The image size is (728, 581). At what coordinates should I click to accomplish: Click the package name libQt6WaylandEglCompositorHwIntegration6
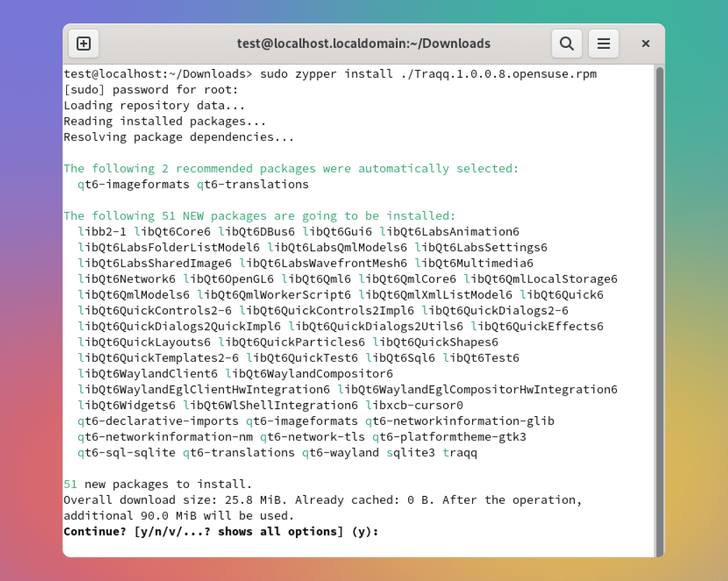[478, 390]
